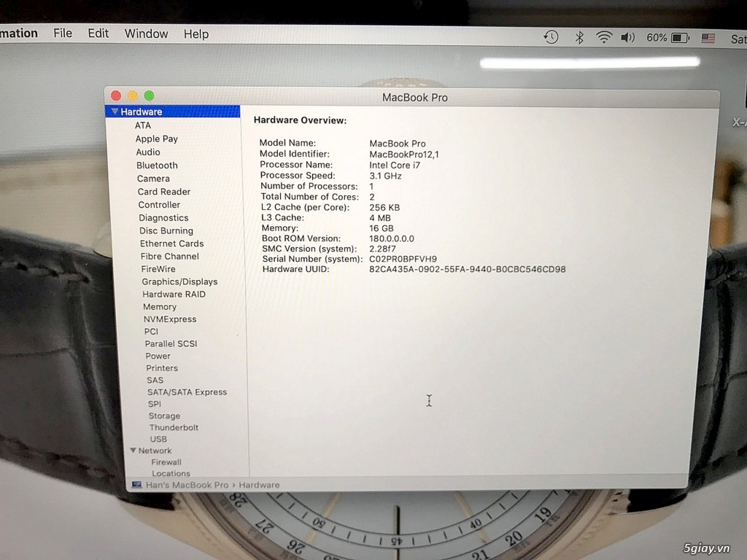Click the 16 GB memory value
This screenshot has height=560, width=747.
[x=381, y=228]
